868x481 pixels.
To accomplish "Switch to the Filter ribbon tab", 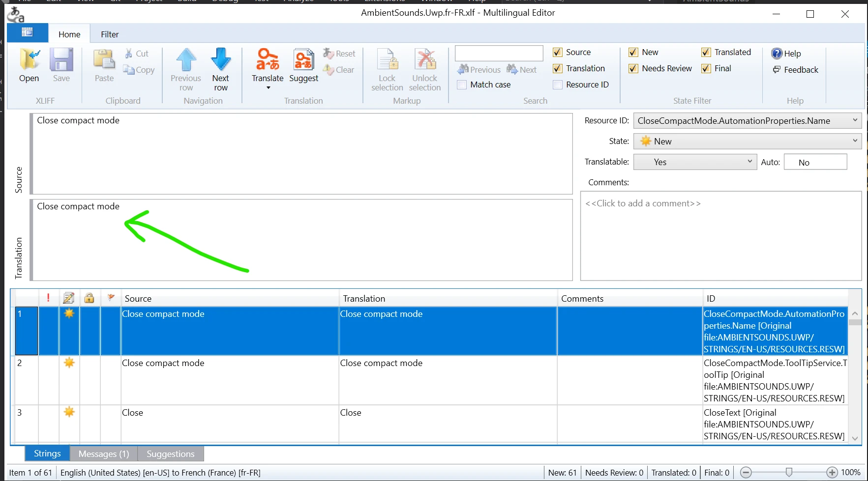I will click(110, 34).
